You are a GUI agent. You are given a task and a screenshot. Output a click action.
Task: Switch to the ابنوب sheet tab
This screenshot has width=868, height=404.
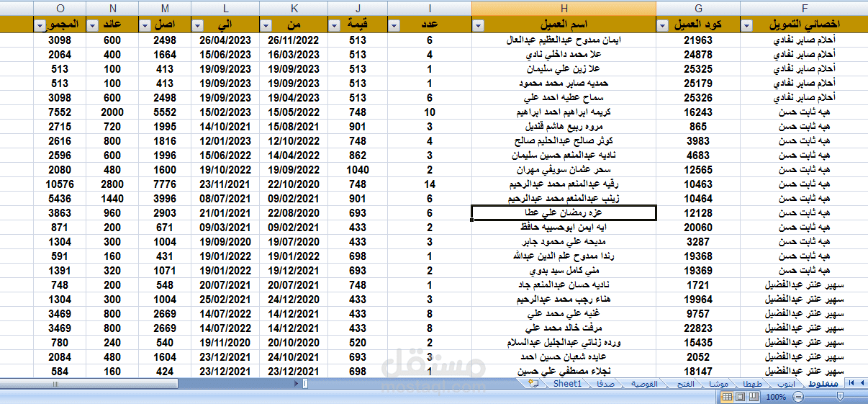787,384
